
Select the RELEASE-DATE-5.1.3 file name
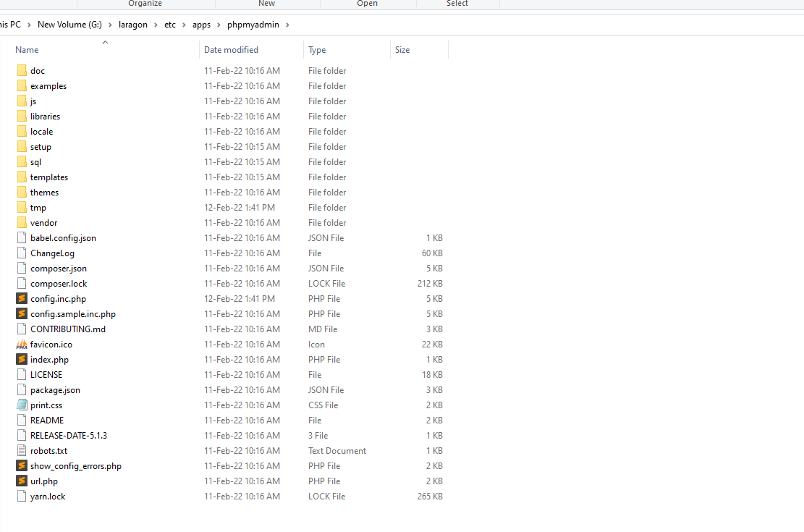pos(69,436)
